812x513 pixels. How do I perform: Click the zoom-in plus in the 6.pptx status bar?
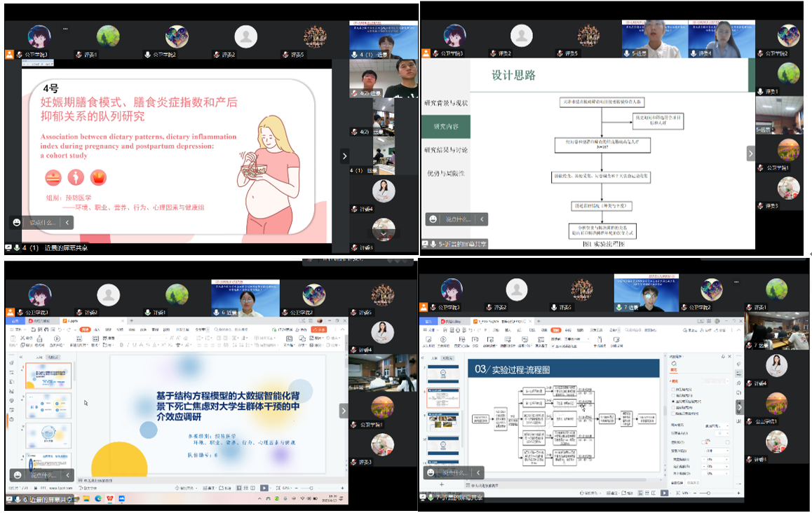tap(341, 488)
